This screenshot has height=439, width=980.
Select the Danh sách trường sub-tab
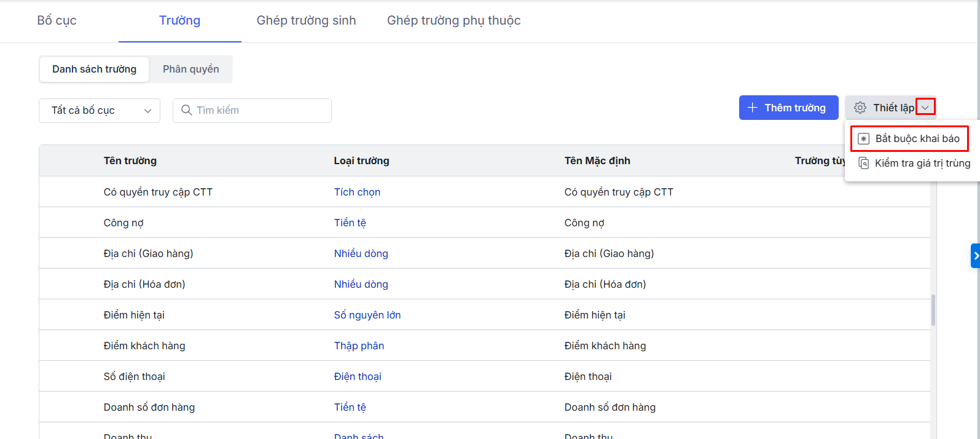(x=94, y=69)
